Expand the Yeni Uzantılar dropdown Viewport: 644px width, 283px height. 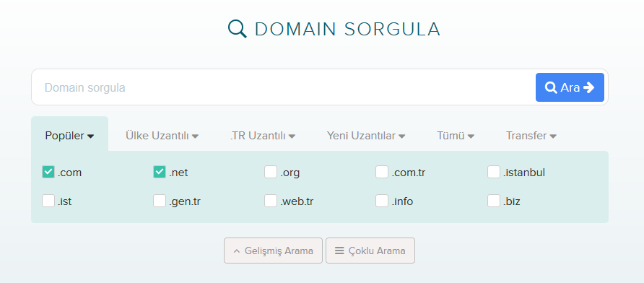pyautogui.click(x=366, y=136)
